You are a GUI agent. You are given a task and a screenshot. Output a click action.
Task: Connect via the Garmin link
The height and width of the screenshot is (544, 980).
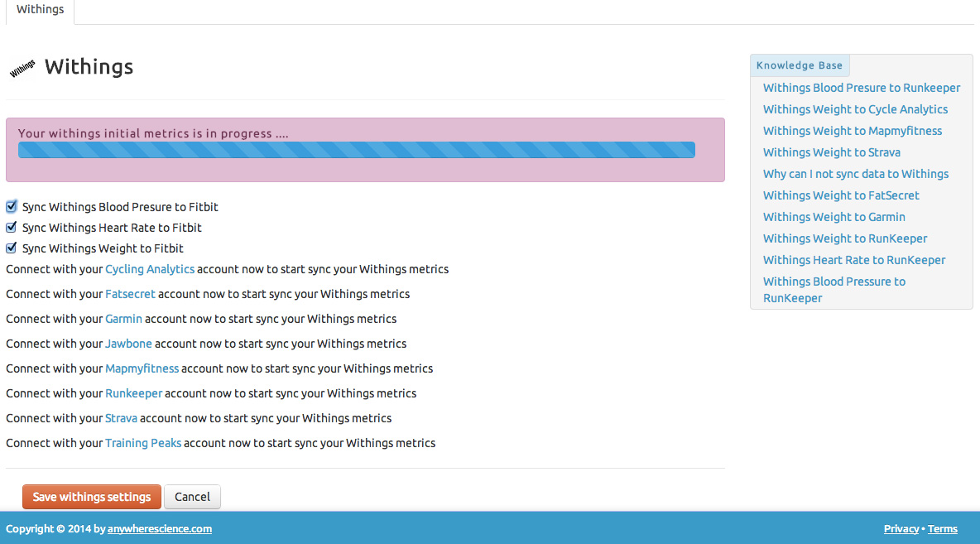click(x=123, y=319)
